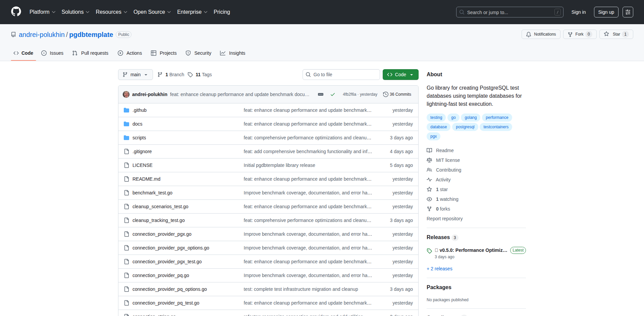644x316 pixels.
Task: Click the scripts folder icon
Action: (x=126, y=138)
